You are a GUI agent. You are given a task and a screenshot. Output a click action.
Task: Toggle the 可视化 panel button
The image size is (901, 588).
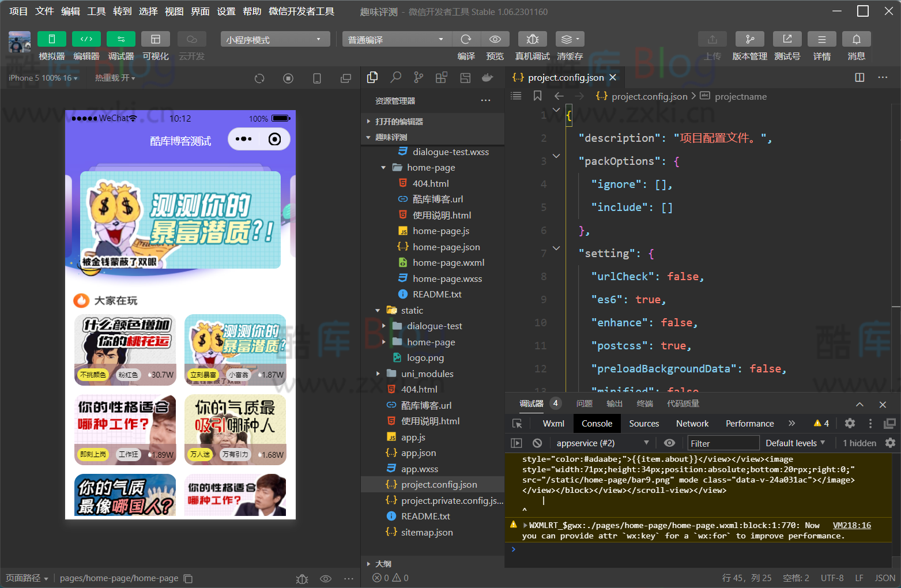click(x=155, y=39)
